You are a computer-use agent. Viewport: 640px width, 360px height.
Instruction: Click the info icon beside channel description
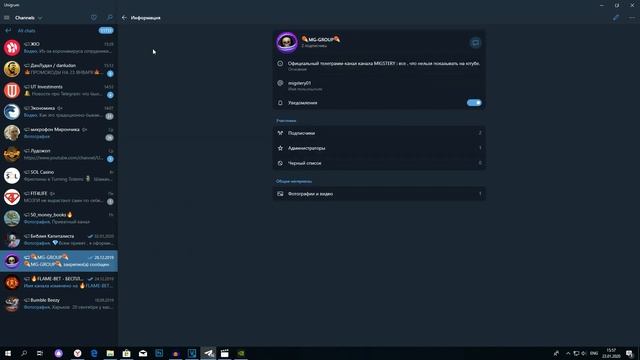click(280, 64)
